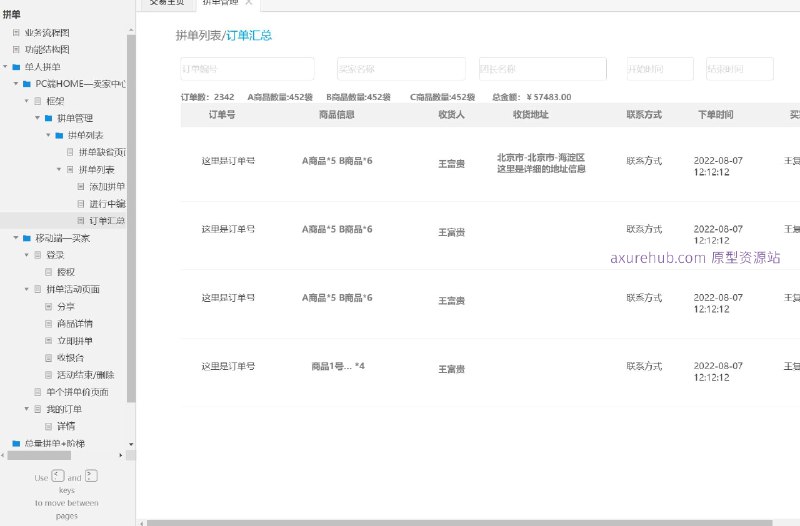The height and width of the screenshot is (526, 800).
Task: Select the PC端HOME—卖家中心 folder icon
Action: pyautogui.click(x=27, y=84)
